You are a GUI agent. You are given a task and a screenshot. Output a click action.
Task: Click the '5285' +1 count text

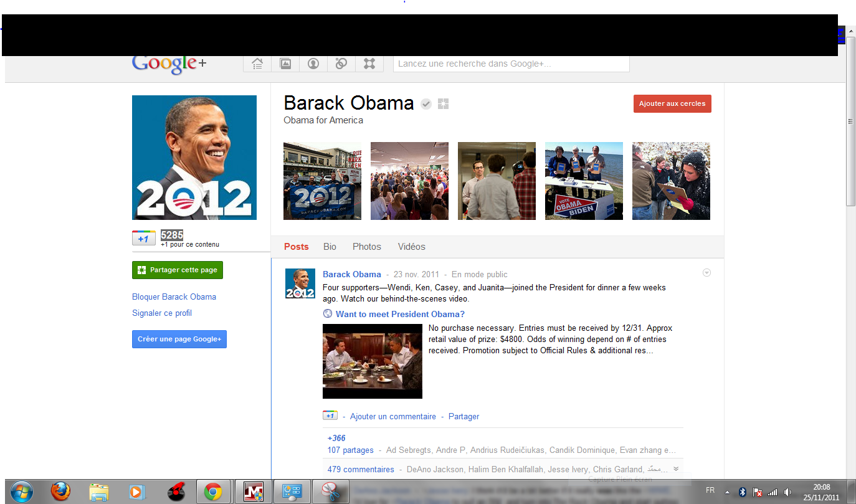(172, 235)
